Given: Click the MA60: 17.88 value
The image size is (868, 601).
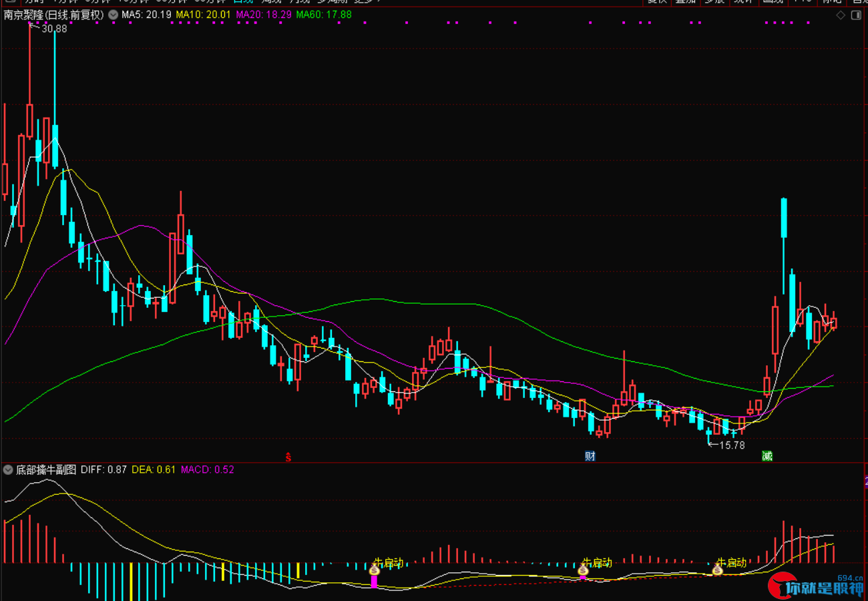Looking at the screenshot, I should [x=324, y=14].
